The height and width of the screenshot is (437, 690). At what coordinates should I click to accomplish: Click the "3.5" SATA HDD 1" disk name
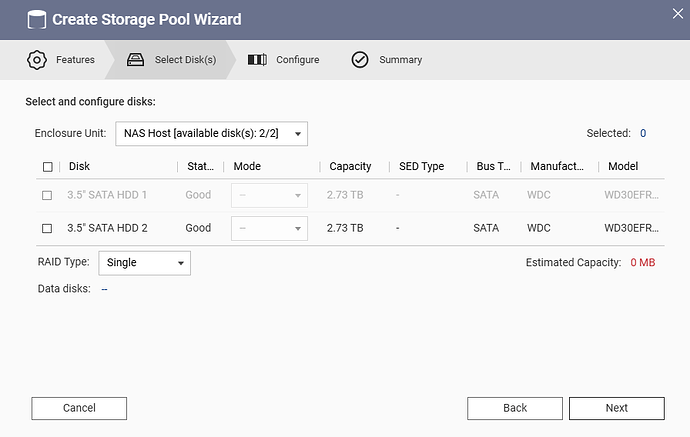(x=107, y=195)
